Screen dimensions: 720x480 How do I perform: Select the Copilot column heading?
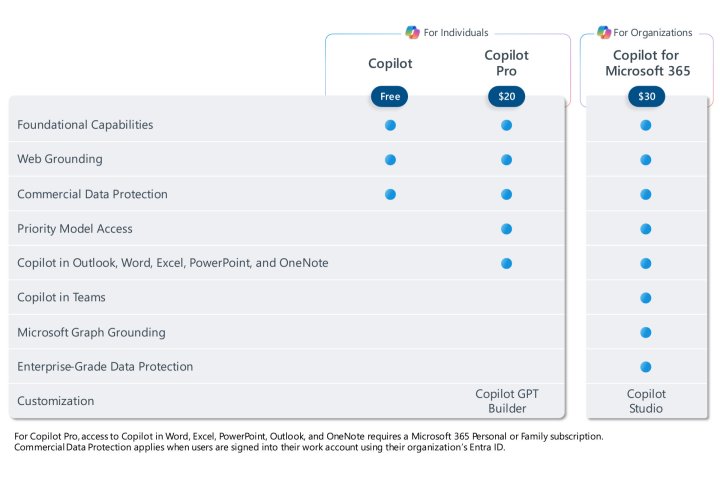coord(390,63)
